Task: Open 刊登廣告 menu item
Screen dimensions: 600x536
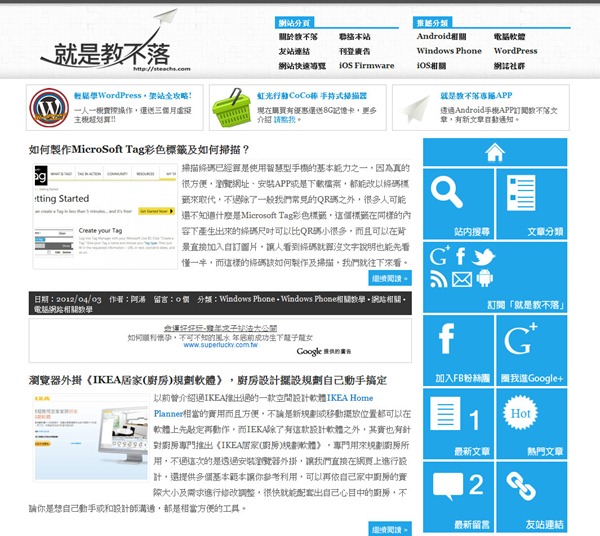Action: [x=355, y=51]
